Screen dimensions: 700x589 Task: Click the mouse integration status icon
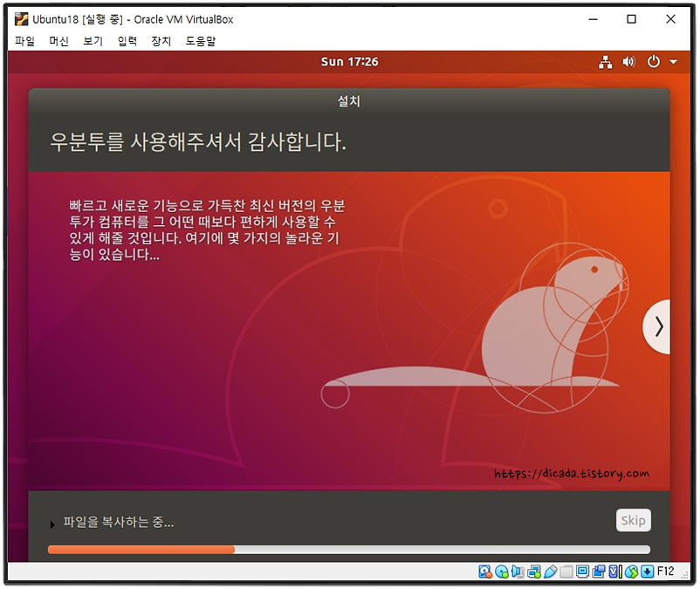[631, 572]
